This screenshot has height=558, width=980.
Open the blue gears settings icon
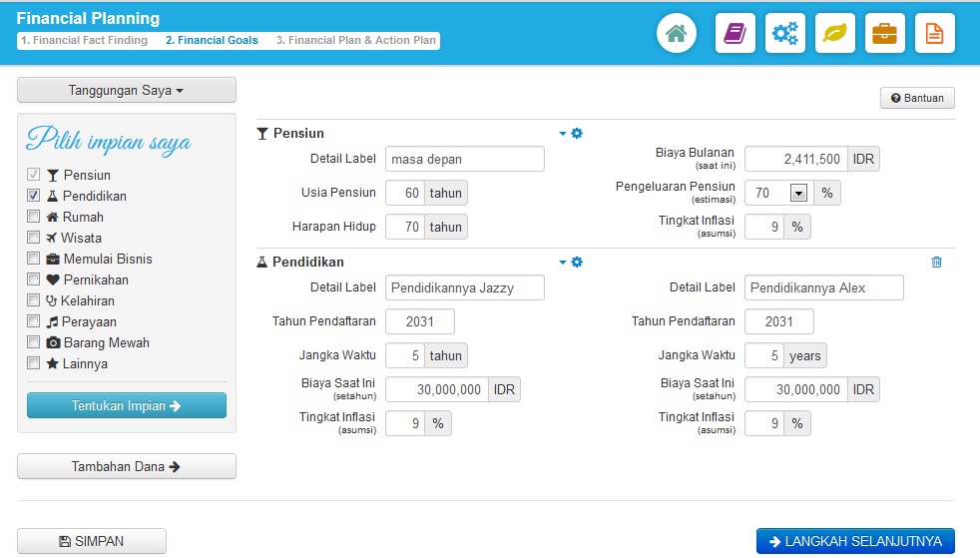[785, 34]
